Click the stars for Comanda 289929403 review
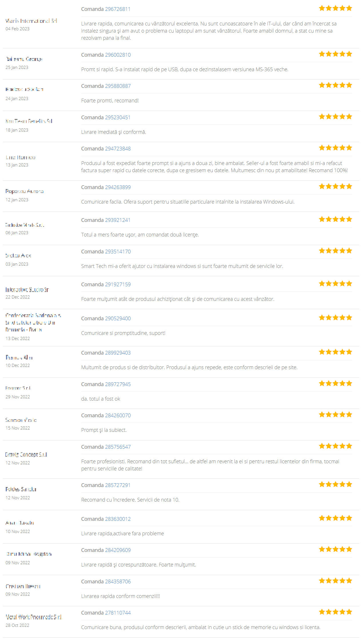The image size is (361, 644). 336,352
